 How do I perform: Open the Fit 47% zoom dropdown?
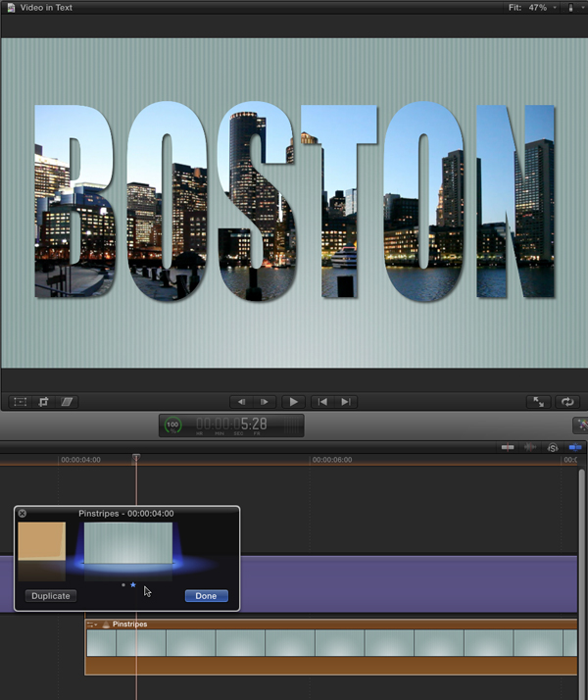tap(533, 8)
